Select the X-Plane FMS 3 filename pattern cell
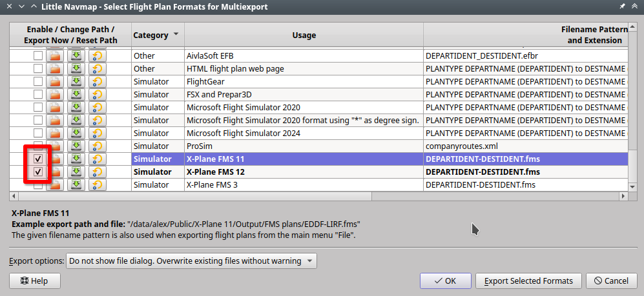Image resolution: width=644 pixels, height=296 pixels. tap(526, 185)
